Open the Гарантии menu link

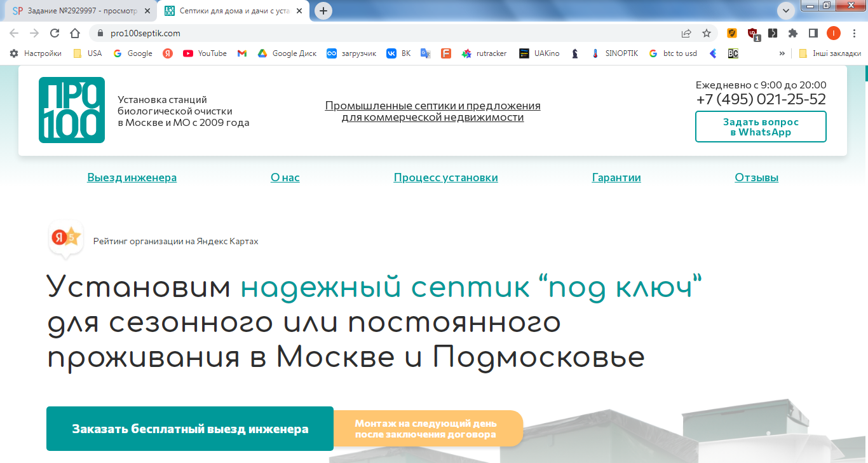[x=616, y=177]
